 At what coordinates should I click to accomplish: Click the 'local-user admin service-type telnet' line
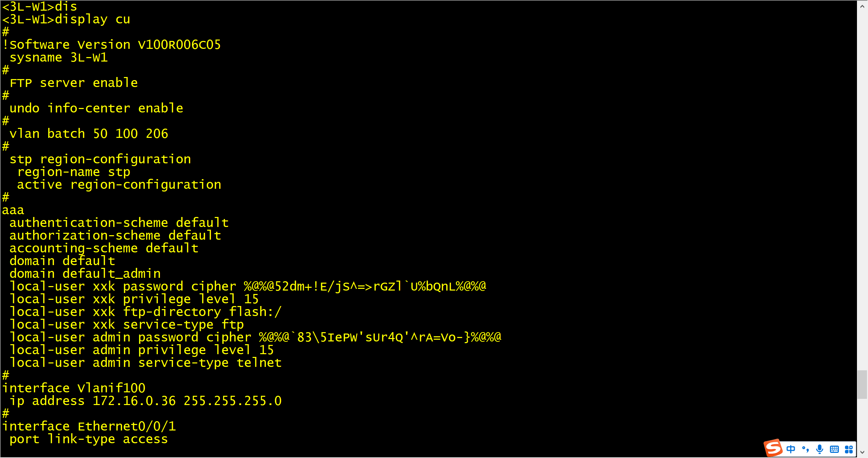(146, 363)
